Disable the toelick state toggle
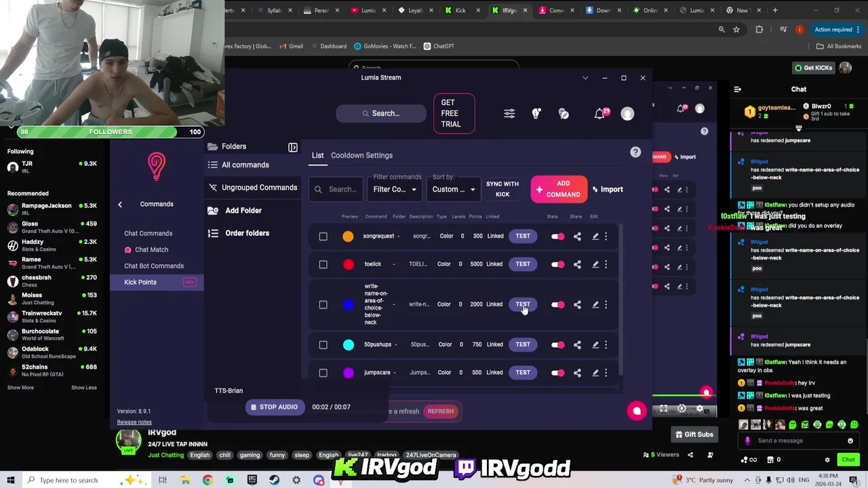 point(557,264)
